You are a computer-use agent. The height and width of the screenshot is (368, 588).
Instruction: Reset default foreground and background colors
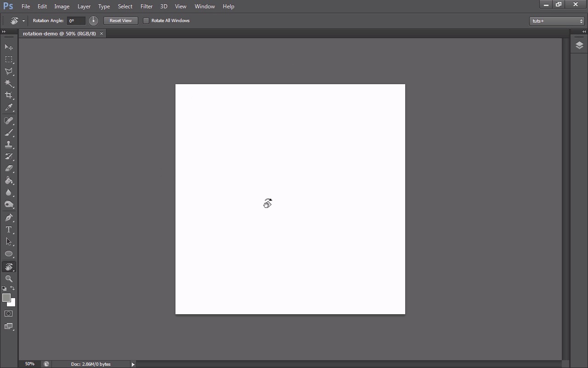pos(5,288)
